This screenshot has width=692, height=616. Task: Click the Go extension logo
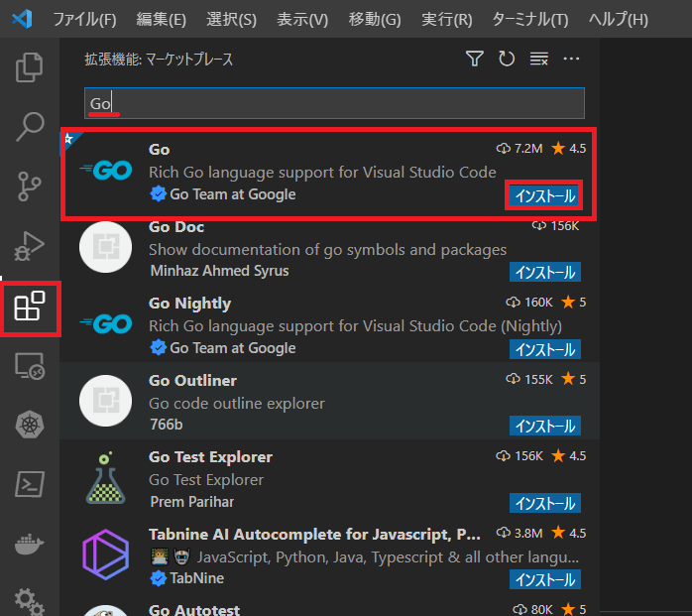(x=106, y=170)
